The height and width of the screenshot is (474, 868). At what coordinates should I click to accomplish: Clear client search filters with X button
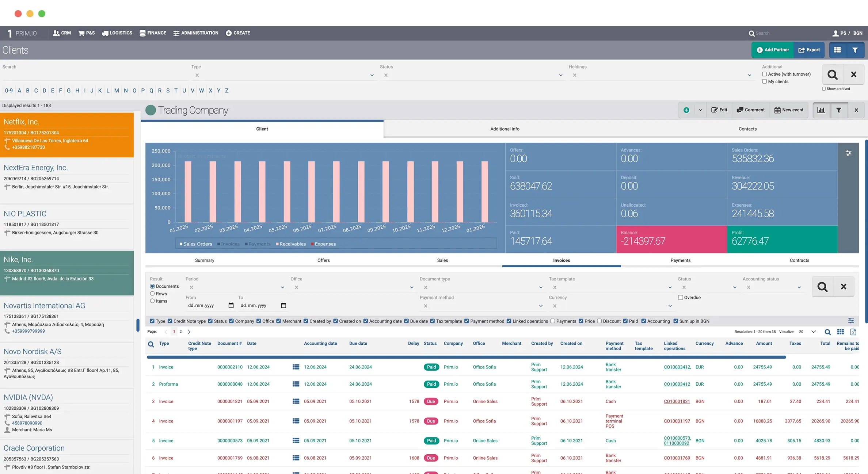click(x=854, y=74)
